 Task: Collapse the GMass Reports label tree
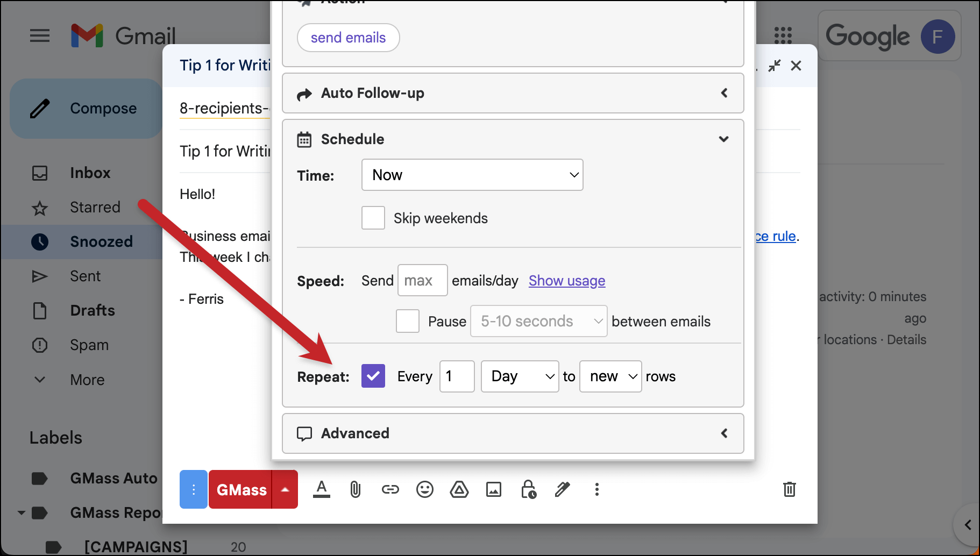(22, 513)
